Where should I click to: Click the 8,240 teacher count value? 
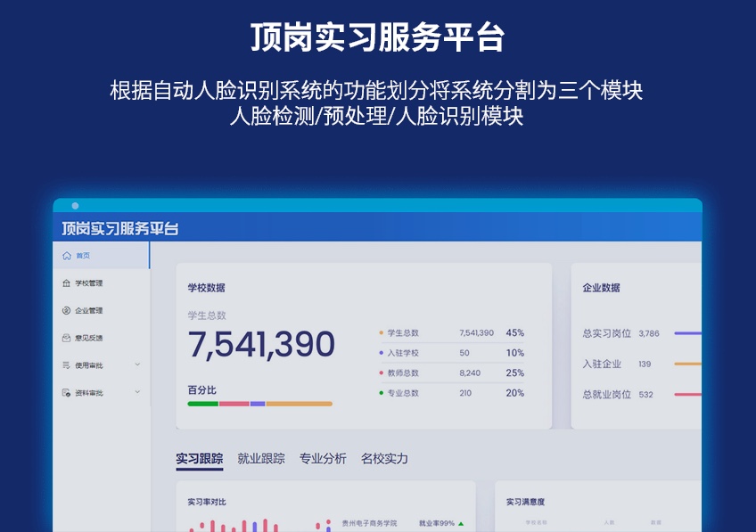470,373
